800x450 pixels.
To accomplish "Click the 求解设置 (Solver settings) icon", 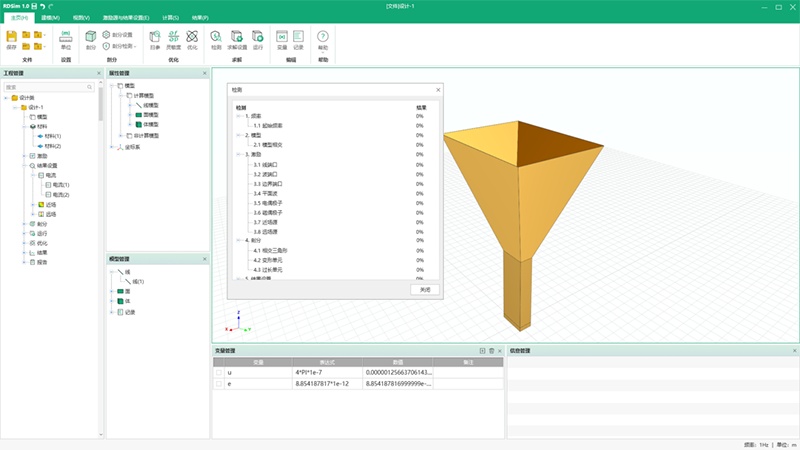I will pyautogui.click(x=236, y=38).
